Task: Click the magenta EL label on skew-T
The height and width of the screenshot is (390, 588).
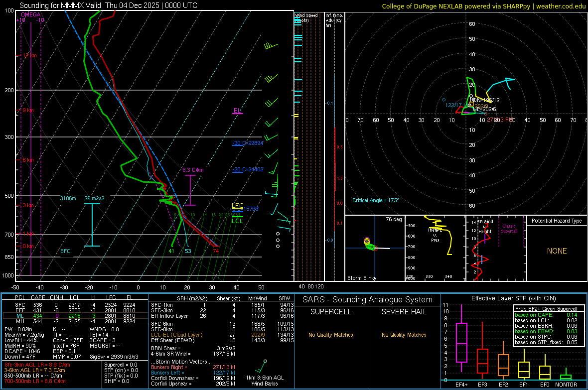Action: (x=237, y=111)
